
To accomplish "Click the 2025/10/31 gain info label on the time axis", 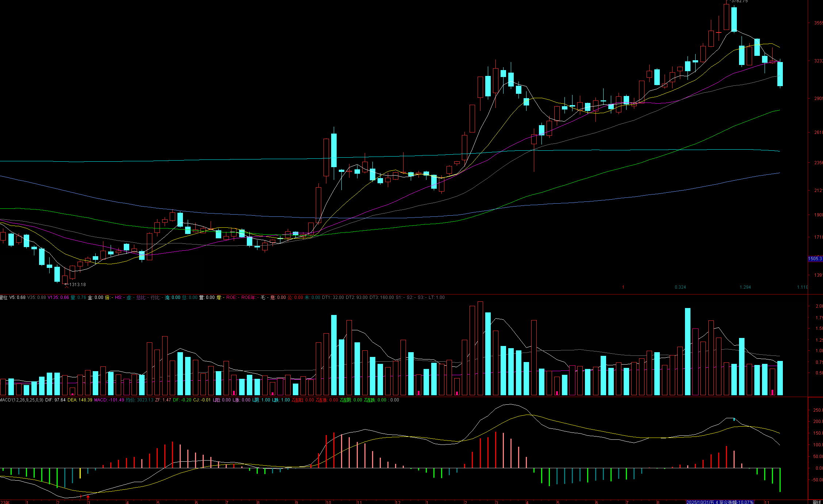I will coord(719,502).
